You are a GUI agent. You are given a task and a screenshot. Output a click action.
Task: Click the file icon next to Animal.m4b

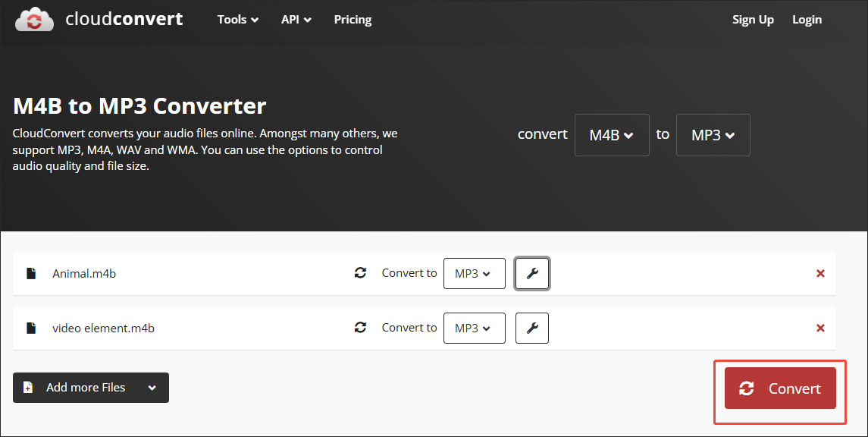(30, 272)
